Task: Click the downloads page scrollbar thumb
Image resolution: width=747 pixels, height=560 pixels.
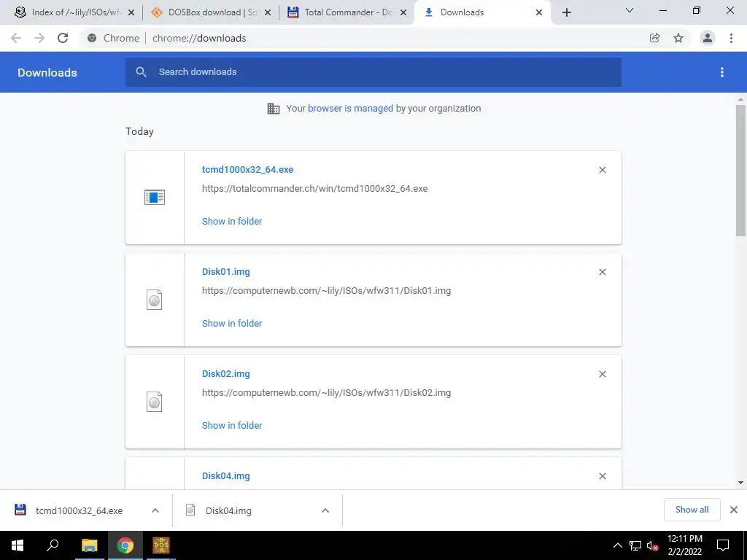Action: coord(740,171)
